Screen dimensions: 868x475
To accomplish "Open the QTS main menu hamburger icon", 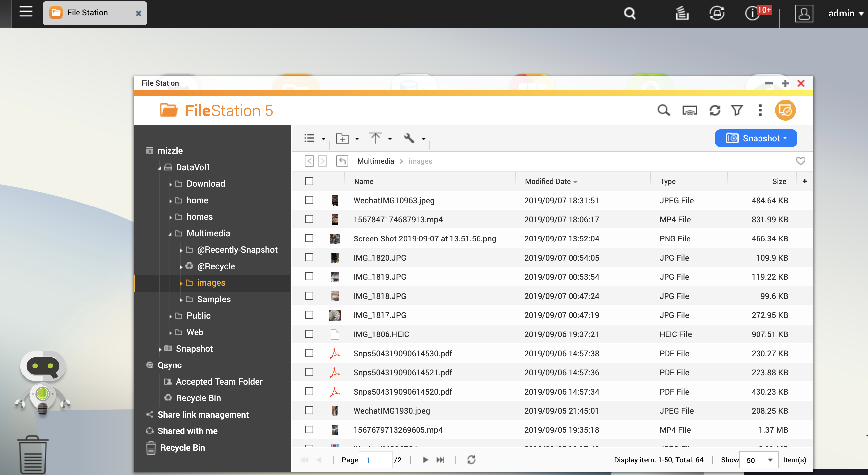I will click(x=26, y=12).
